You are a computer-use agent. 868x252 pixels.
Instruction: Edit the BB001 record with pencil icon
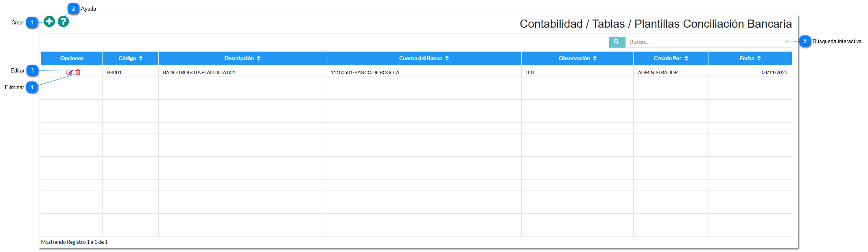pos(70,72)
